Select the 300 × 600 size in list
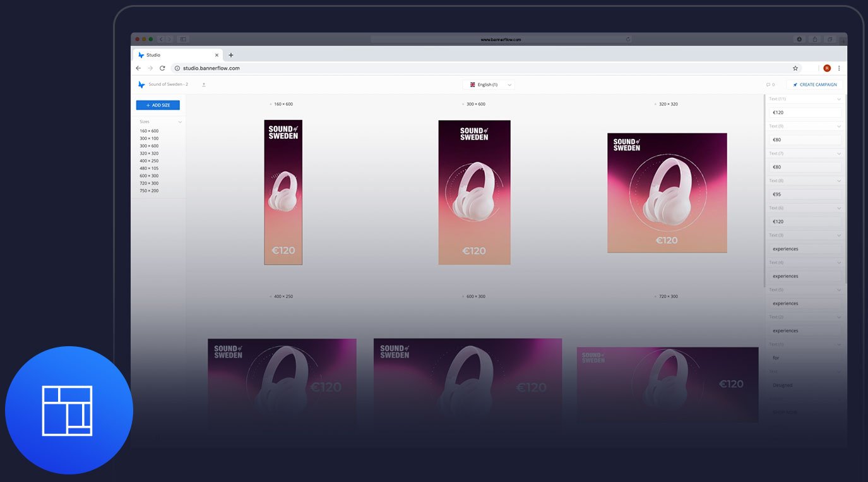868x482 pixels. tap(149, 146)
